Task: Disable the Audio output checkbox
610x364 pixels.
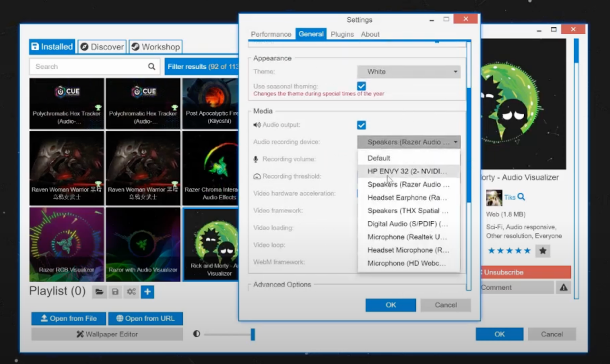Action: coord(361,125)
